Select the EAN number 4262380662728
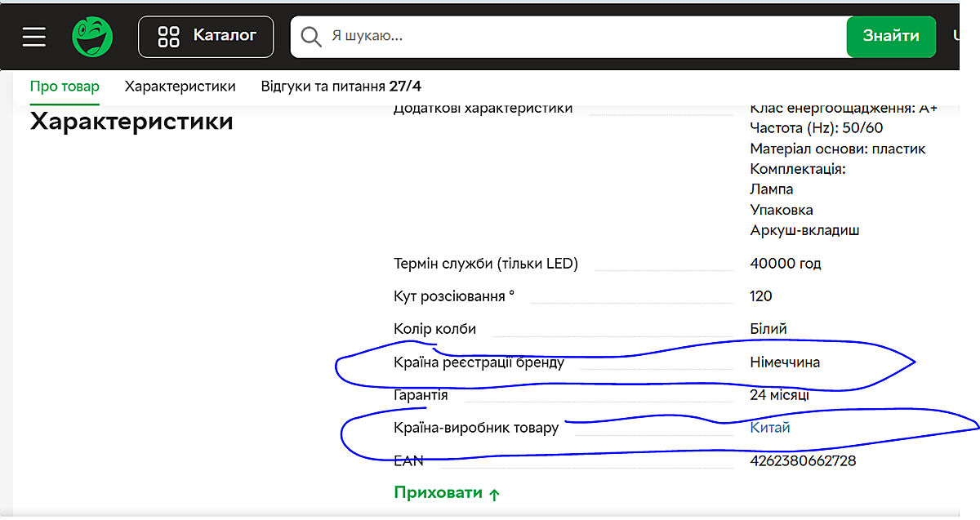Viewport: 980px width, 520px height. pos(803,461)
